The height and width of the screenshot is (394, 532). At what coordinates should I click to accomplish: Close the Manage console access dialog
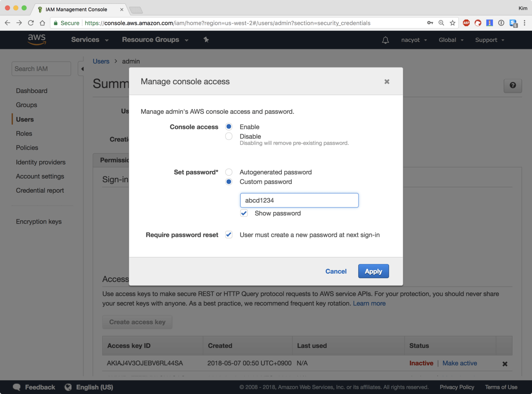coord(387,82)
